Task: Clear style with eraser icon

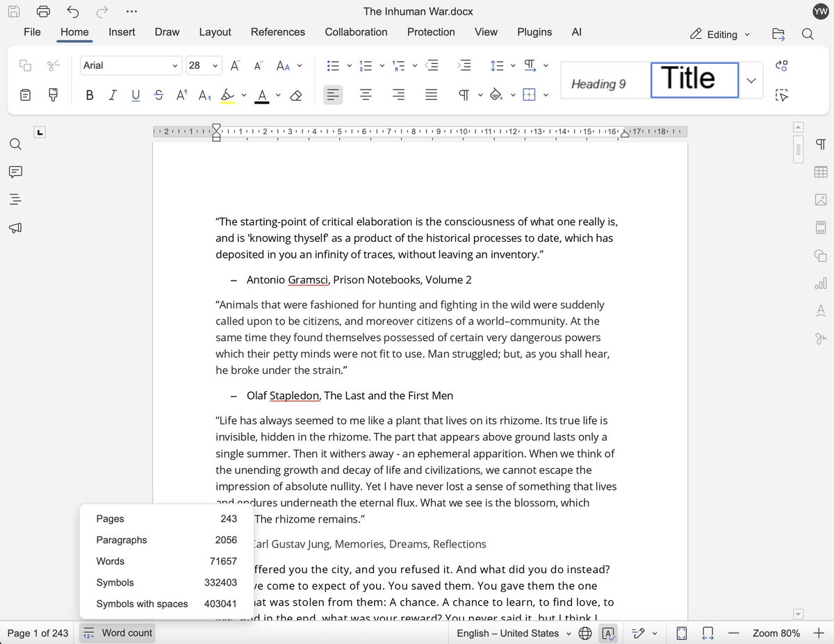Action: (x=296, y=95)
